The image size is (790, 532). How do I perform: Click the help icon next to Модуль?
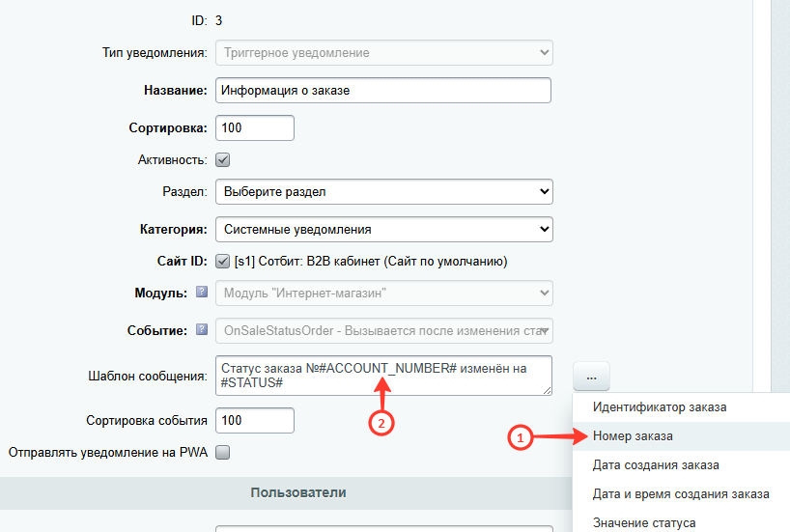tap(202, 292)
